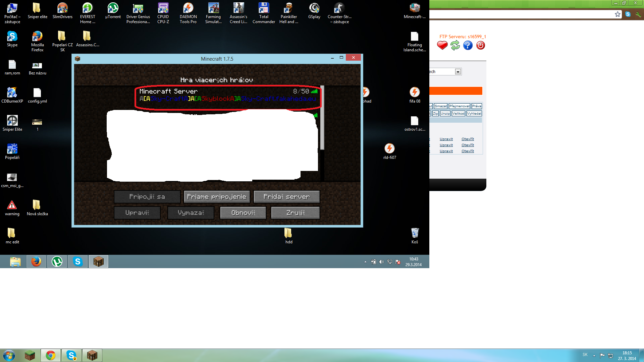The image size is (644, 362).
Task: Select the Total Commander desktop icon
Action: coord(264,13)
